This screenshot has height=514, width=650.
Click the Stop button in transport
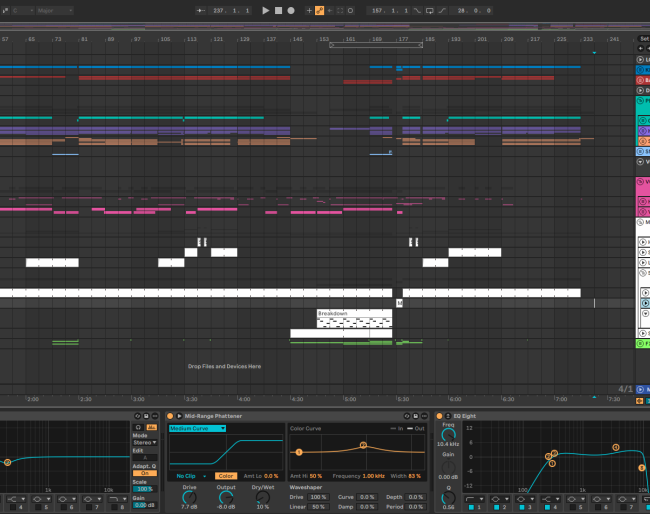[x=278, y=10]
